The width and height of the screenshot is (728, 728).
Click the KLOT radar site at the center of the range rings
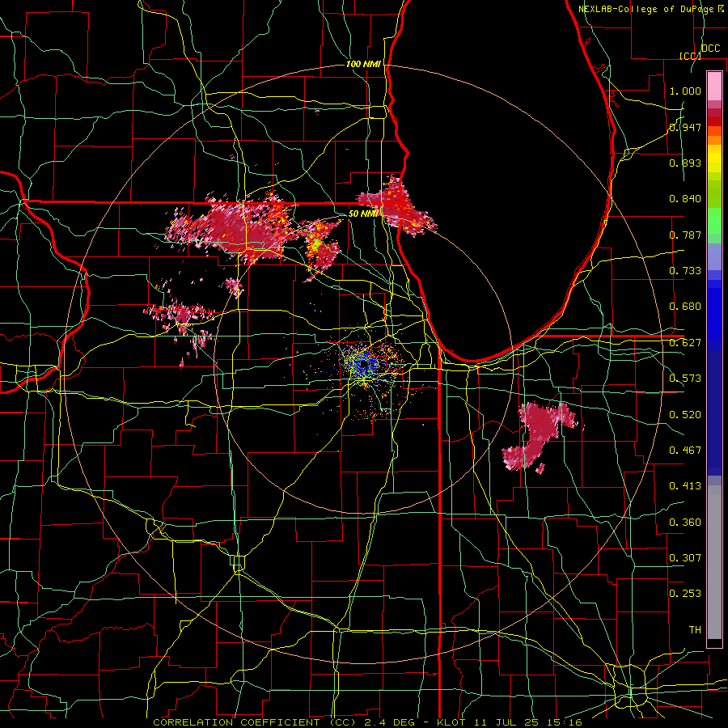[x=363, y=365]
